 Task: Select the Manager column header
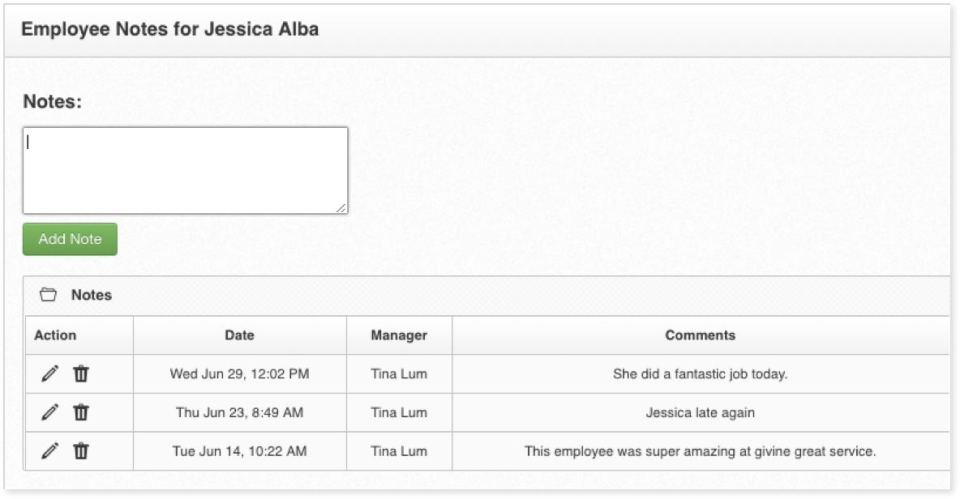399,335
